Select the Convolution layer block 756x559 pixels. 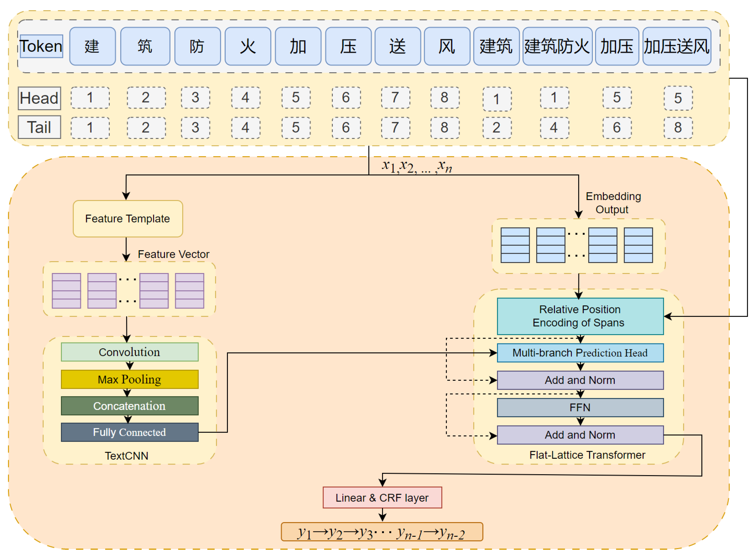[130, 352]
